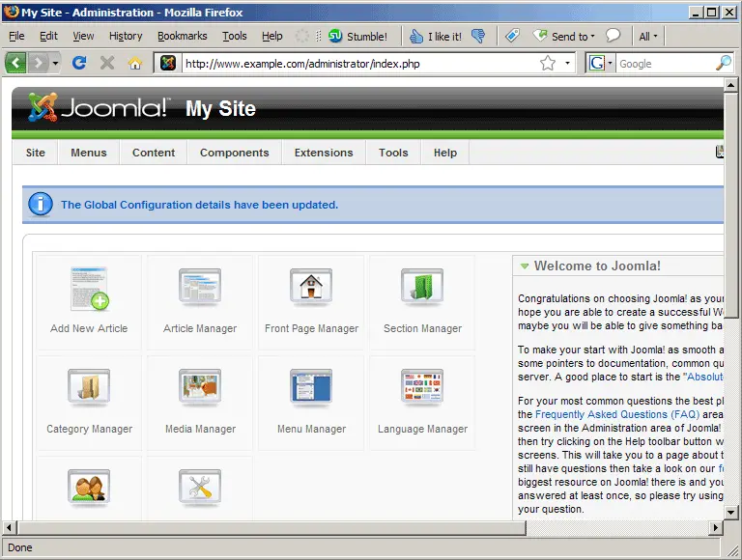Open the Menu Manager icon
The height and width of the screenshot is (560, 742).
(x=311, y=387)
